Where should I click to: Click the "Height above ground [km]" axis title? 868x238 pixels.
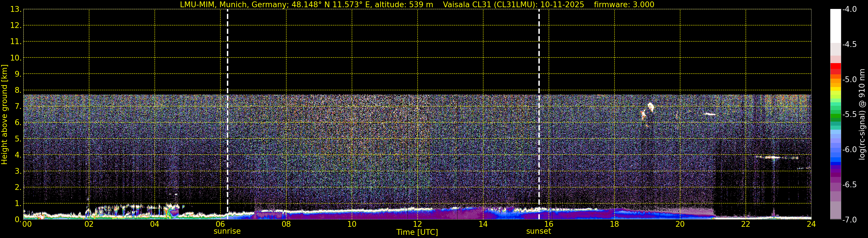tap(4, 115)
